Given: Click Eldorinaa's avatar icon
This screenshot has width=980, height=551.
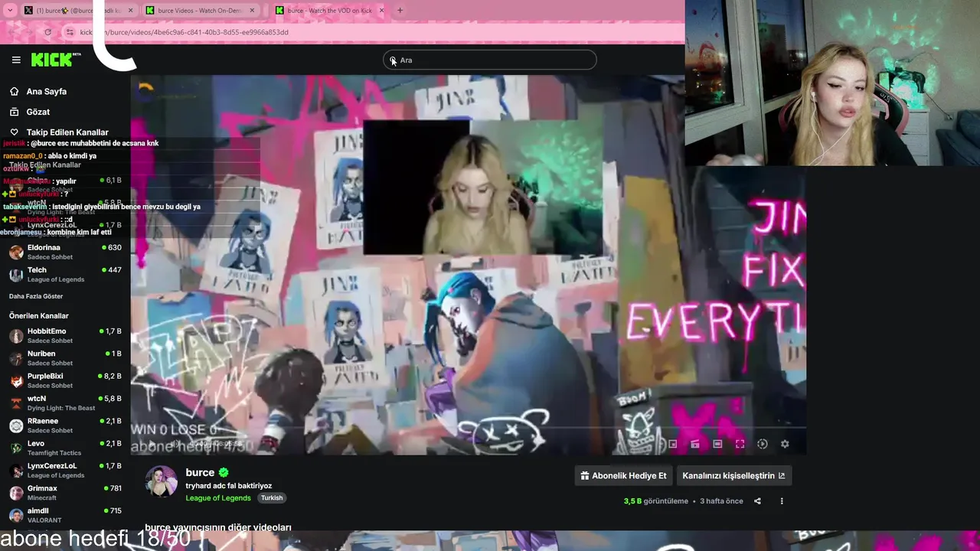Looking at the screenshot, I should pos(16,252).
